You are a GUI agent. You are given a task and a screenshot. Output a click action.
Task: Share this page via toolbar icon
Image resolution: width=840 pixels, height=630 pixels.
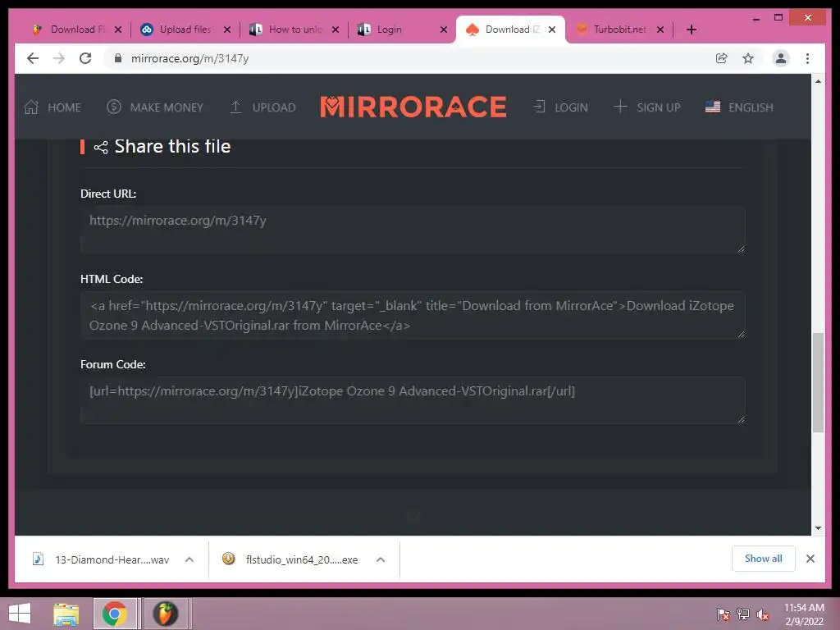tap(722, 58)
